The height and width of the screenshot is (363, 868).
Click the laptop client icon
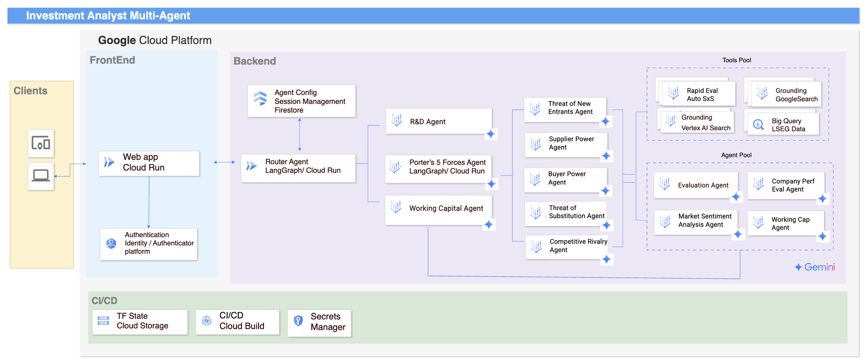pyautogui.click(x=41, y=176)
